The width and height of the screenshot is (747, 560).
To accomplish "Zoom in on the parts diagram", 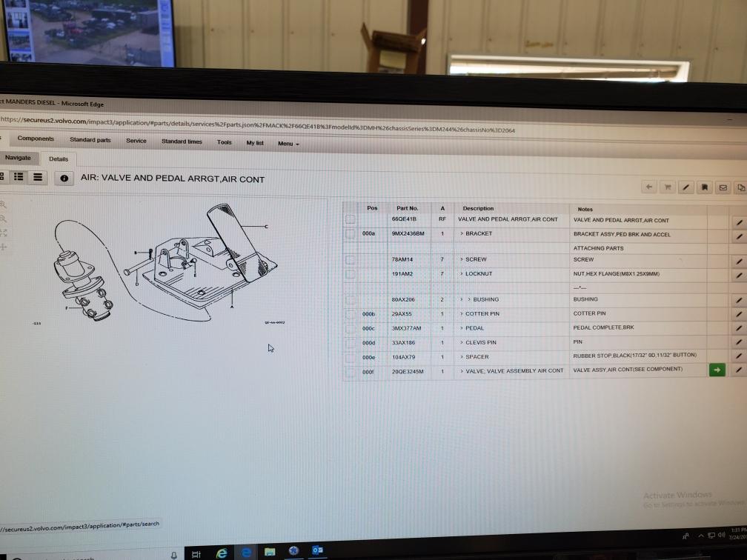I will pos(3,204).
